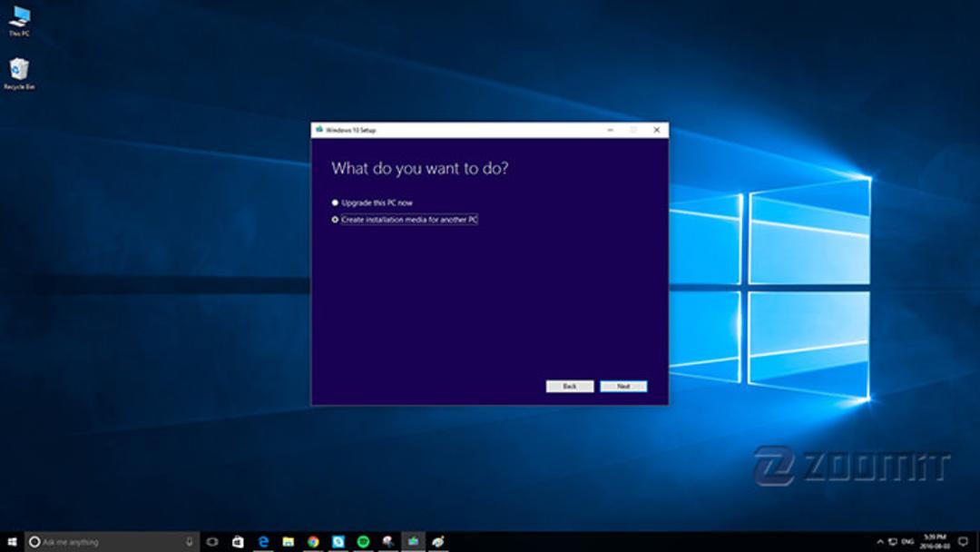Image resolution: width=980 pixels, height=552 pixels.
Task: Open Spotify from the taskbar
Action: (363, 541)
